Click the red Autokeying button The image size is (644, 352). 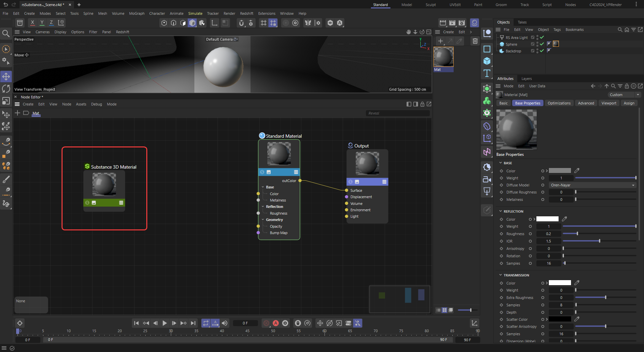coord(276,323)
